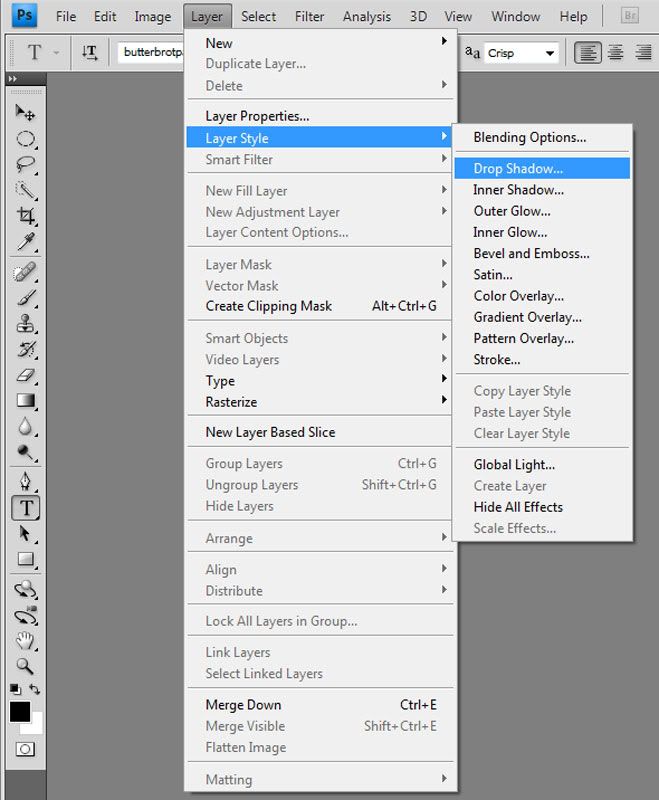Screen dimensions: 659x800
Task: Choose Blending Options in submenu
Action: (542, 137)
